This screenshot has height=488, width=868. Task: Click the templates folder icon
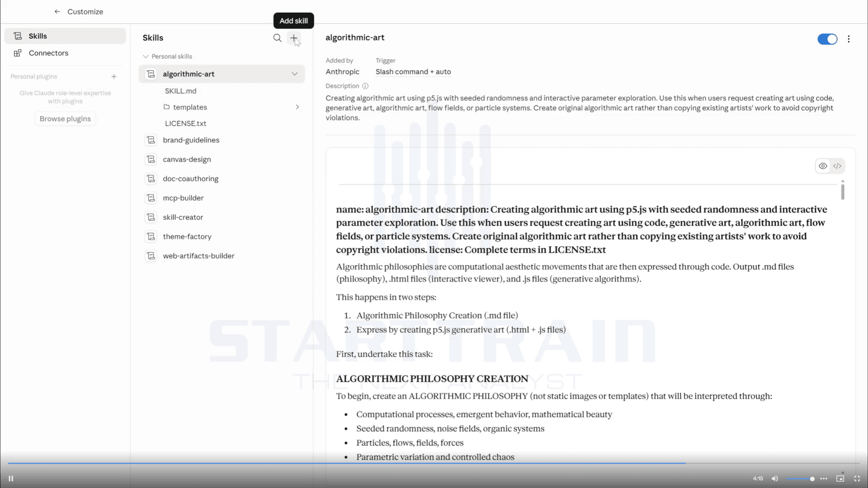(166, 107)
